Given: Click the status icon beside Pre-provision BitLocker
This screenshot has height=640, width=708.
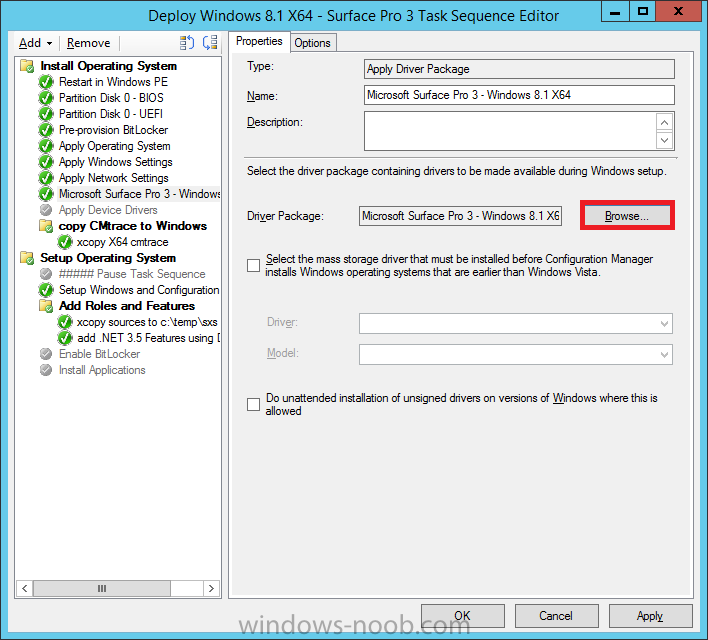Looking at the screenshot, I should point(46,130).
